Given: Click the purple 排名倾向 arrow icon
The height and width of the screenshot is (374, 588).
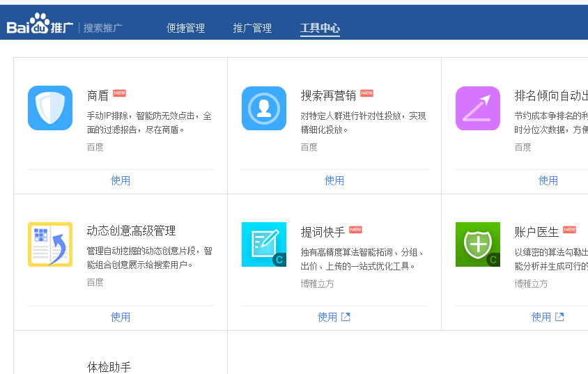Looking at the screenshot, I should 478,109.
